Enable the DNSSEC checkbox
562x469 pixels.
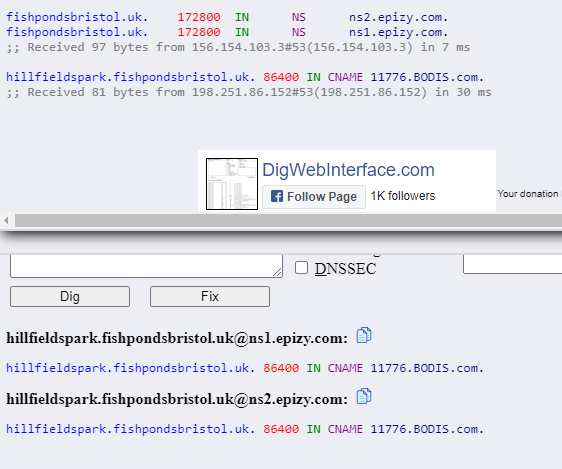pos(301,268)
